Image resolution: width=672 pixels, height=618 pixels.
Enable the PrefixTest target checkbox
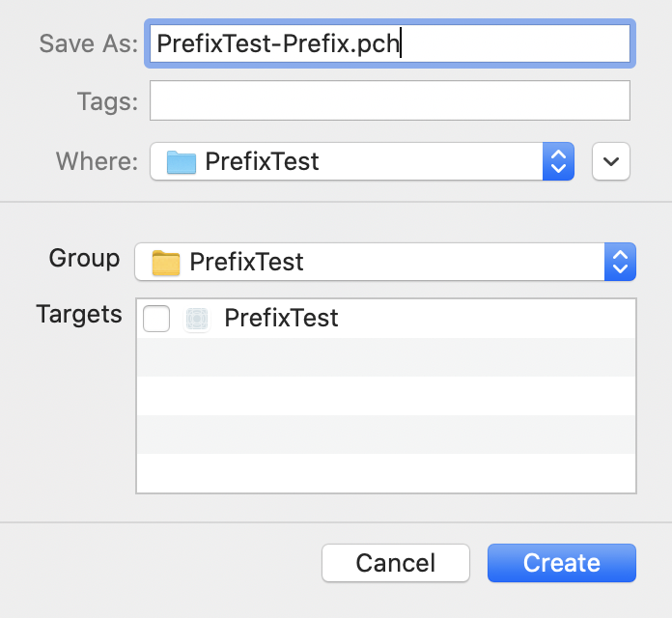(x=156, y=319)
